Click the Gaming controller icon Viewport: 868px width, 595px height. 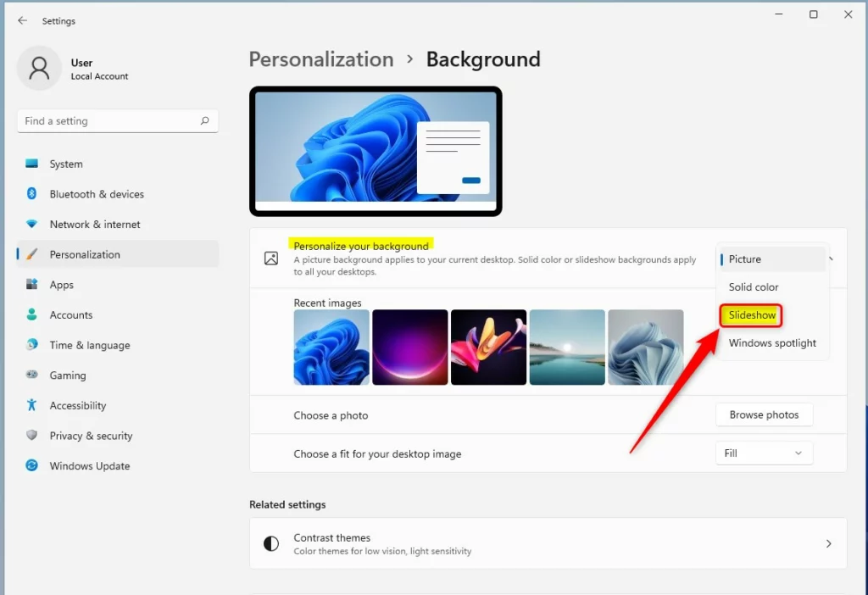tap(31, 375)
